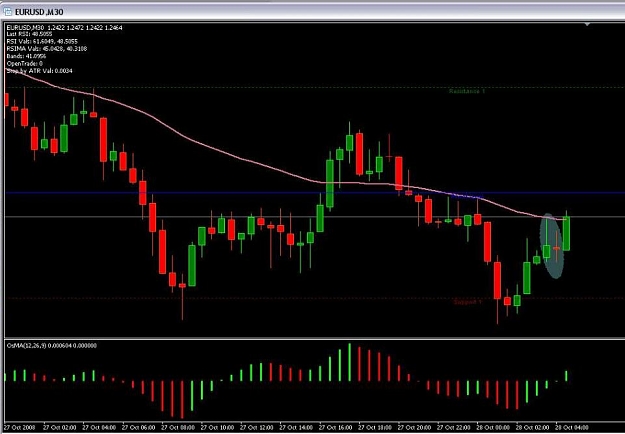Select the blue horizontal line label

pos(467,196)
